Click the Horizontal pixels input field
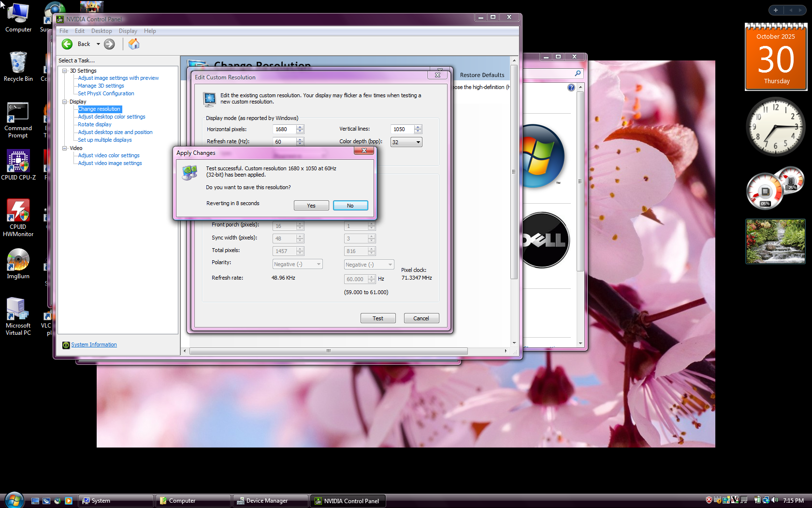The height and width of the screenshot is (508, 812). tap(285, 129)
